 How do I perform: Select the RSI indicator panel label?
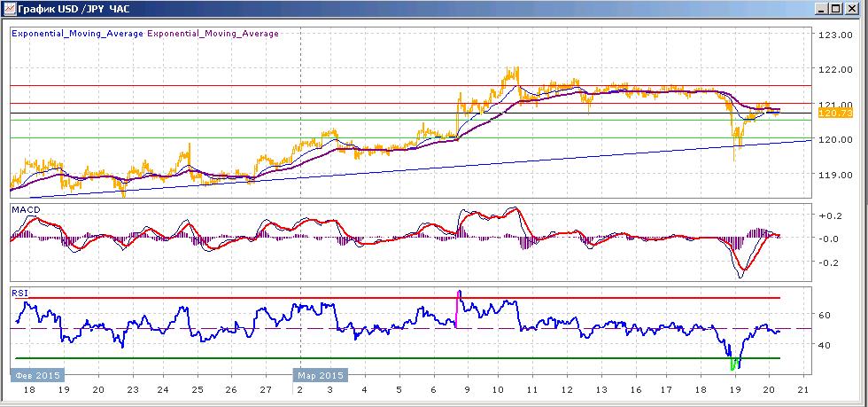19,293
